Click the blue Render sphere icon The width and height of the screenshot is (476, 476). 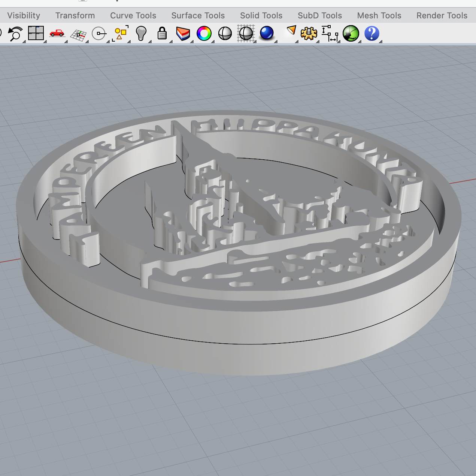coord(267,33)
